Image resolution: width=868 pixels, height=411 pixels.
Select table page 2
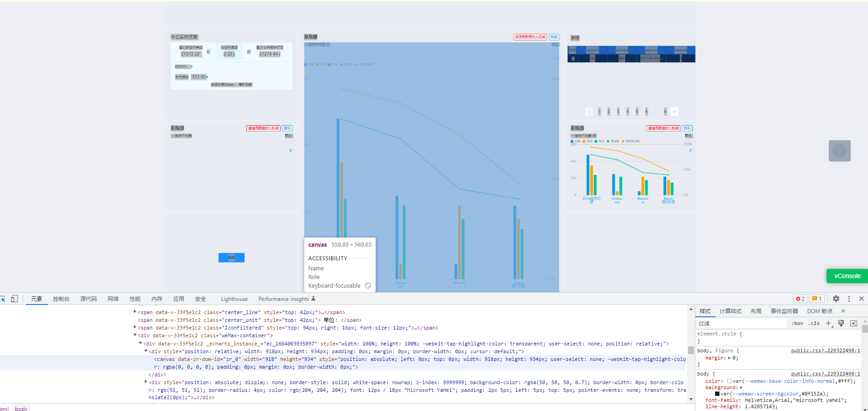(608, 112)
